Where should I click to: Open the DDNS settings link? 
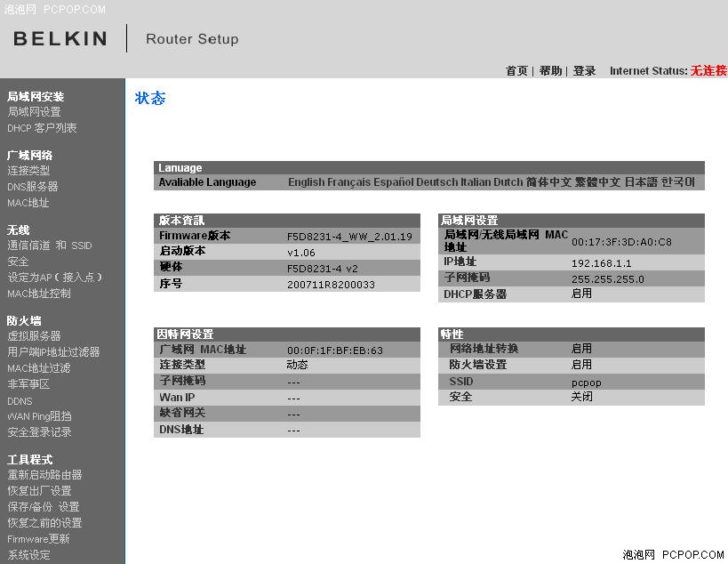click(x=20, y=401)
